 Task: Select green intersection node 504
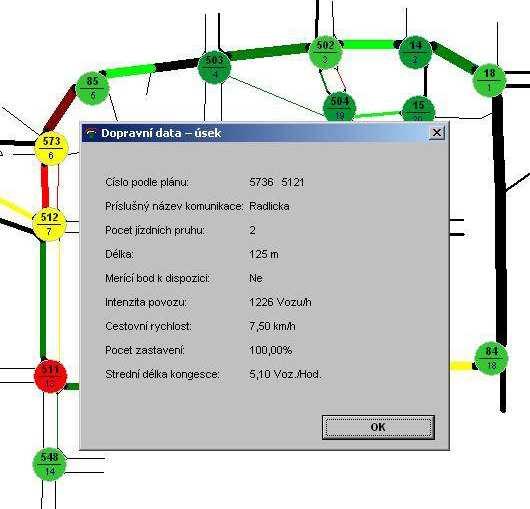click(x=339, y=106)
